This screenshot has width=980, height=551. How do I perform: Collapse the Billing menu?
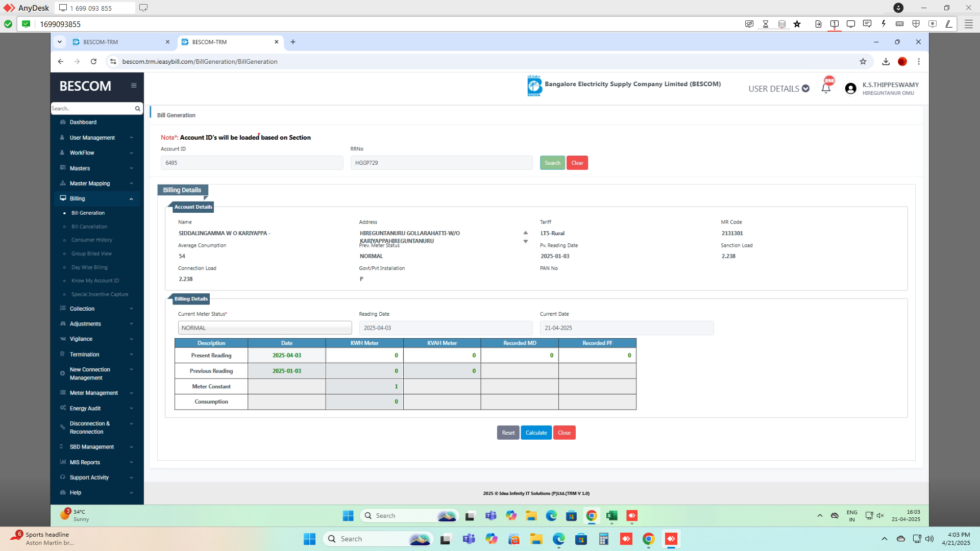[97, 198]
